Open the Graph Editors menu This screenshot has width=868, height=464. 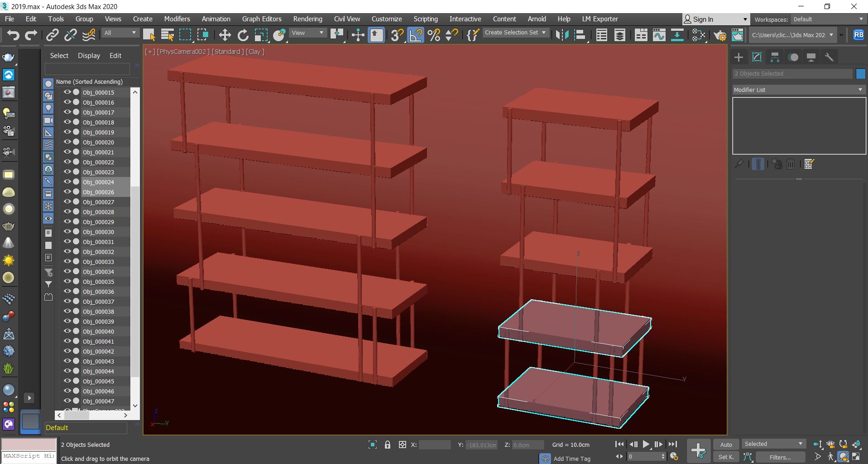click(261, 19)
